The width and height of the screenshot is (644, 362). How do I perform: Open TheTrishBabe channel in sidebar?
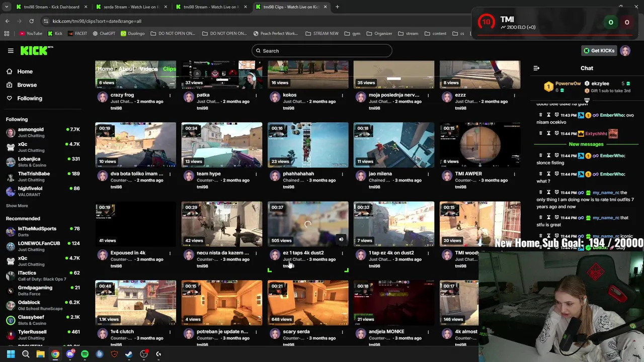(x=43, y=176)
